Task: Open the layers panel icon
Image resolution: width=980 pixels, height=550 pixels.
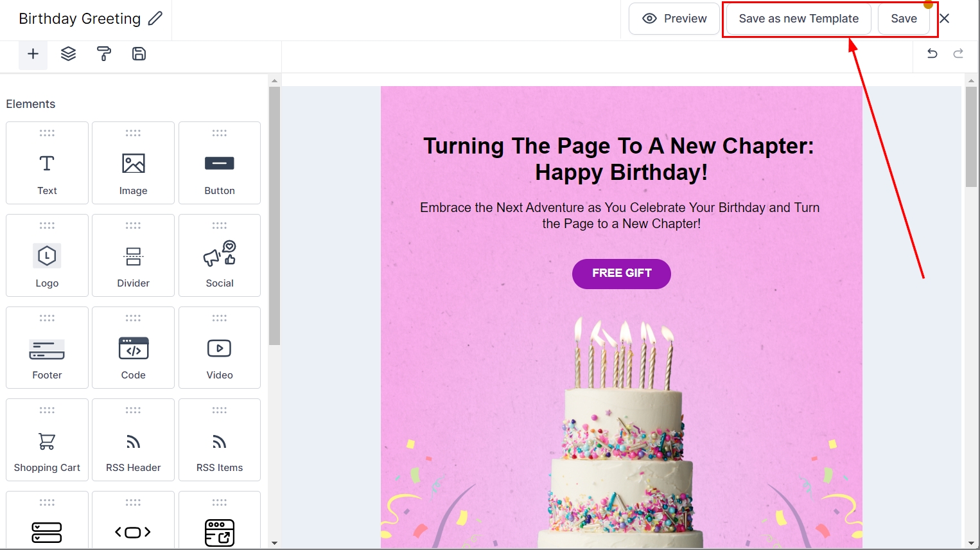Action: point(69,54)
